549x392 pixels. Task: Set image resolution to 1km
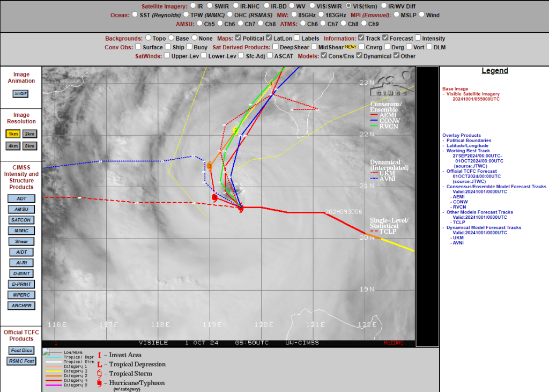point(13,134)
